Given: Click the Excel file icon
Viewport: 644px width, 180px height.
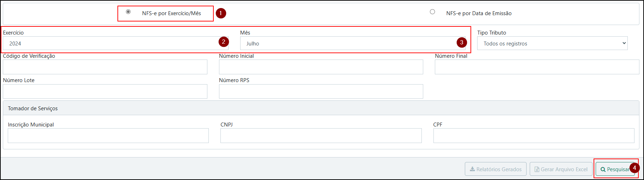Looking at the screenshot, I should pyautogui.click(x=537, y=169).
